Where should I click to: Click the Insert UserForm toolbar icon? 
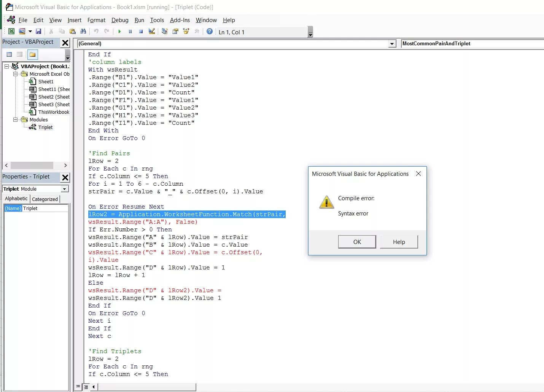click(22, 32)
